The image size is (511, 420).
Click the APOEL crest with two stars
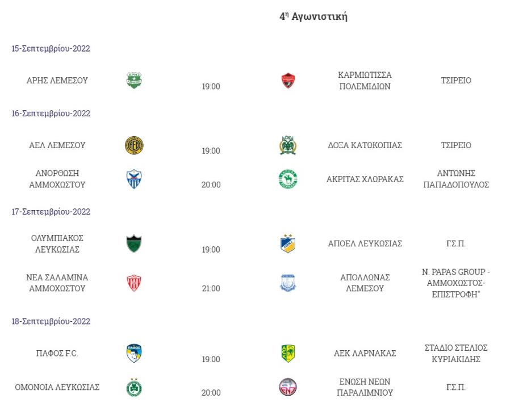[x=288, y=243]
